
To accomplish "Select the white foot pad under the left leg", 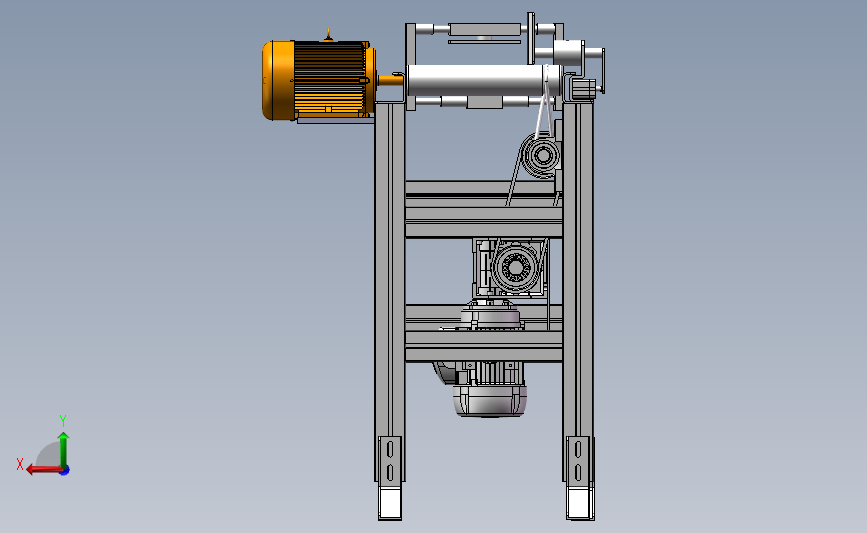I will coord(390,501).
